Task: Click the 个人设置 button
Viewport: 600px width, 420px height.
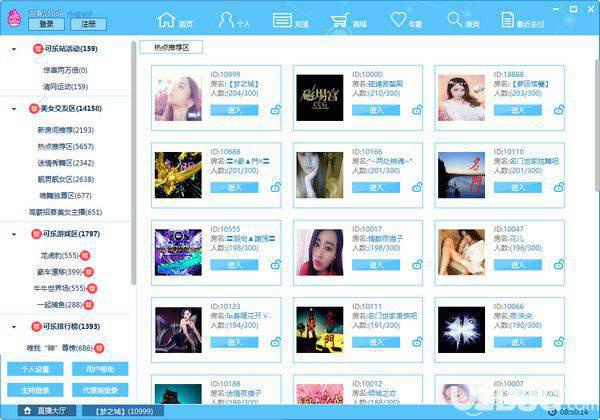Action: pyautogui.click(x=35, y=369)
